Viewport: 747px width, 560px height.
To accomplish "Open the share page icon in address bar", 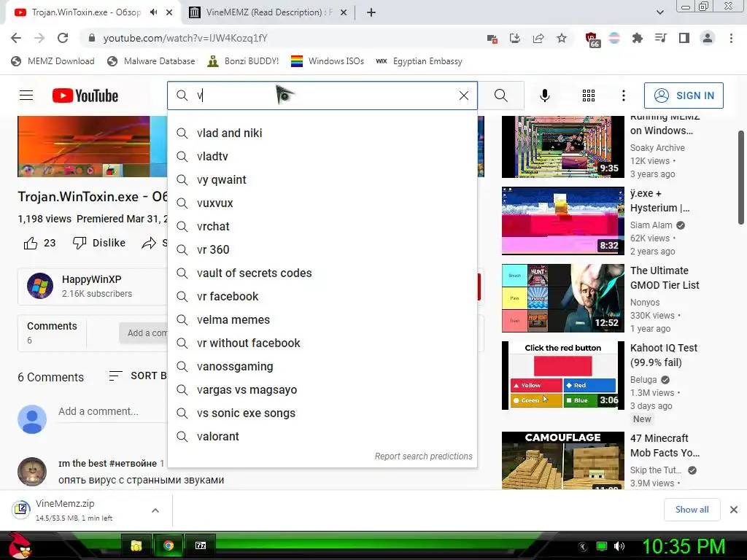I will coord(538,38).
